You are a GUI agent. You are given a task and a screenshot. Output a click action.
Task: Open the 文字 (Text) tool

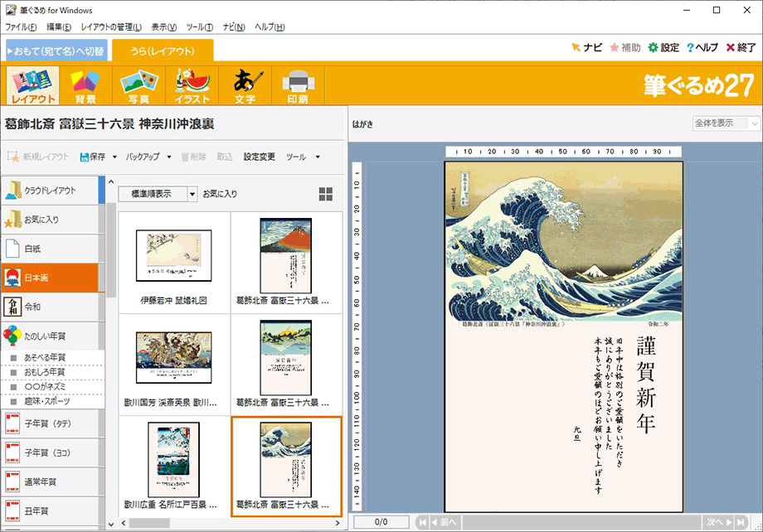pos(245,85)
